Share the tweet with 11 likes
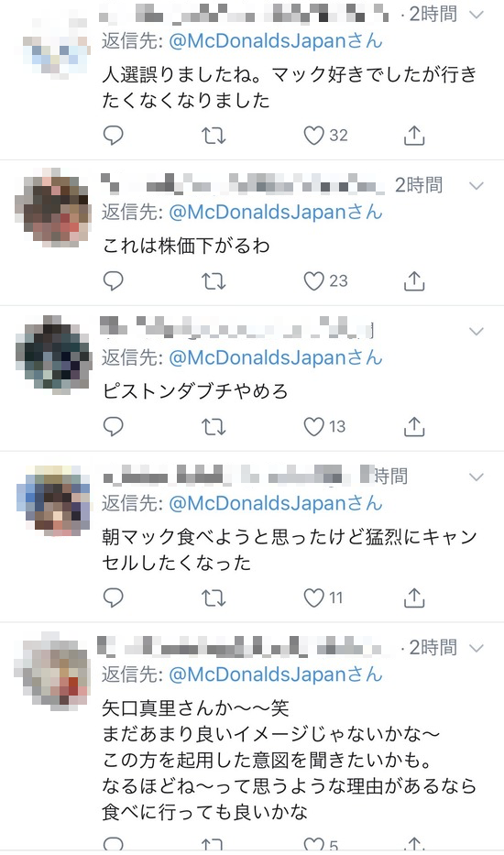 414,597
